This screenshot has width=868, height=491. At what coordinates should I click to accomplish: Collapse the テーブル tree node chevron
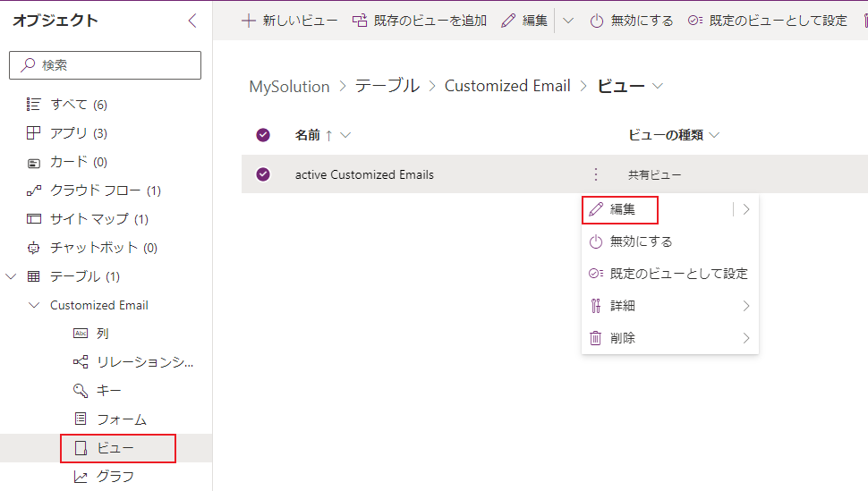click(11, 276)
